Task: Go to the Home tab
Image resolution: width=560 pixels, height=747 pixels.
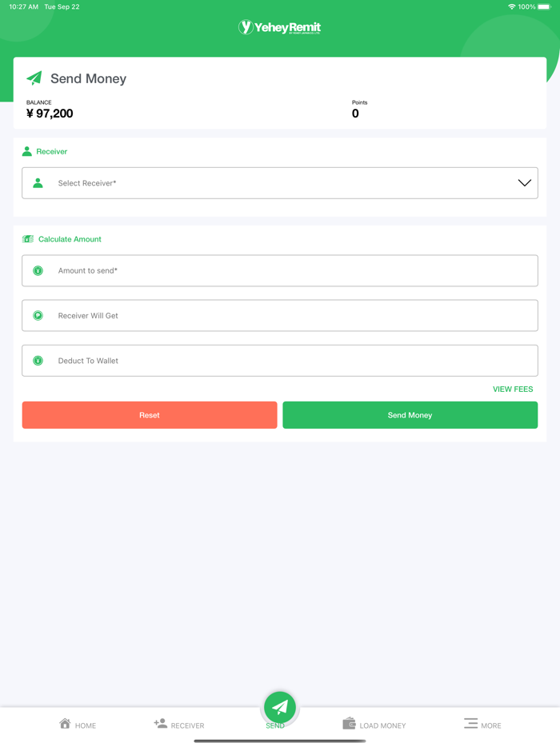Action: 78,724
